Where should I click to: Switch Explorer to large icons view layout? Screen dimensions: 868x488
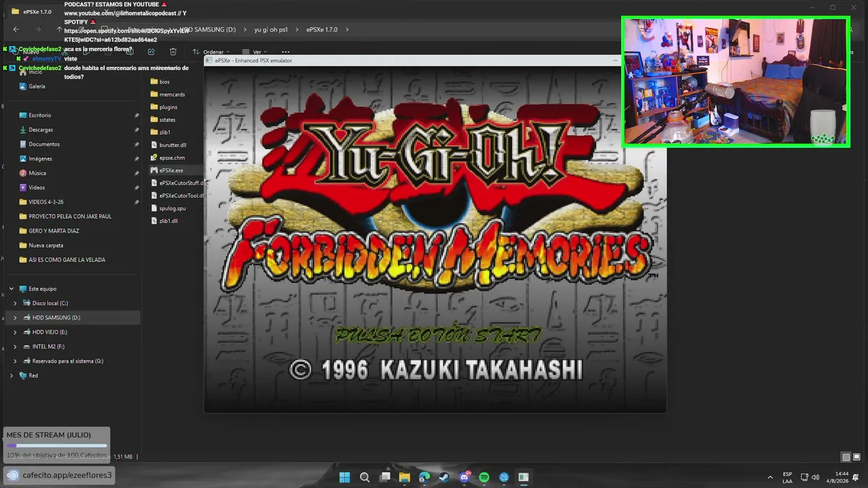coord(856,457)
